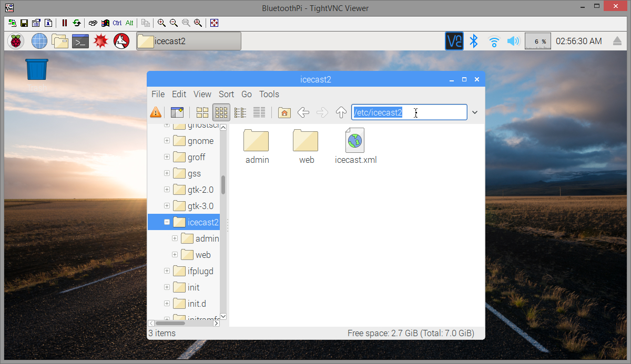Open the Bluetooth tray menu
631x364 pixels.
point(474,41)
